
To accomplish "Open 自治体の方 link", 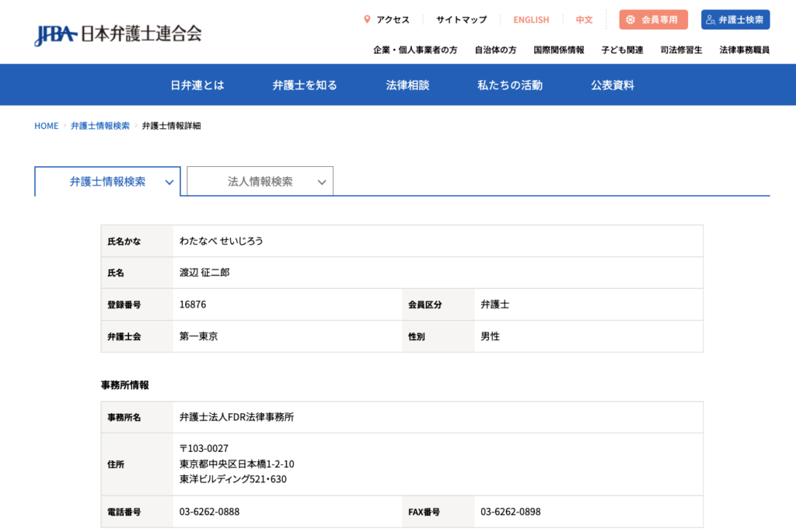I will tap(495, 50).
